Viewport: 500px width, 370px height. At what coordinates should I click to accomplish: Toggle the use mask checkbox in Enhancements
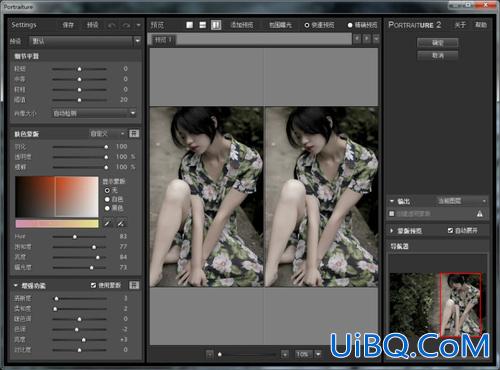pos(93,285)
